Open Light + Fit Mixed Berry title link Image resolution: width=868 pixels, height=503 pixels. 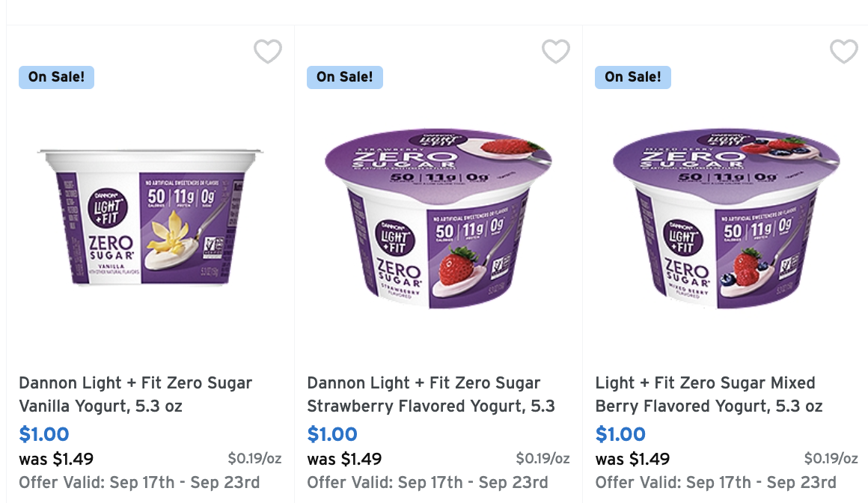(709, 394)
